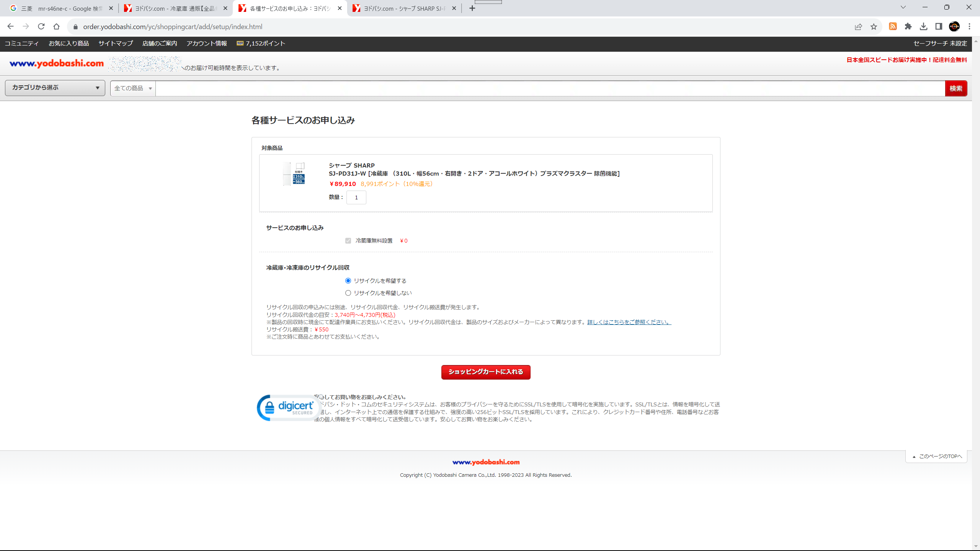Open the profile avatar menu
Screen dimensions: 980x551
click(x=954, y=26)
